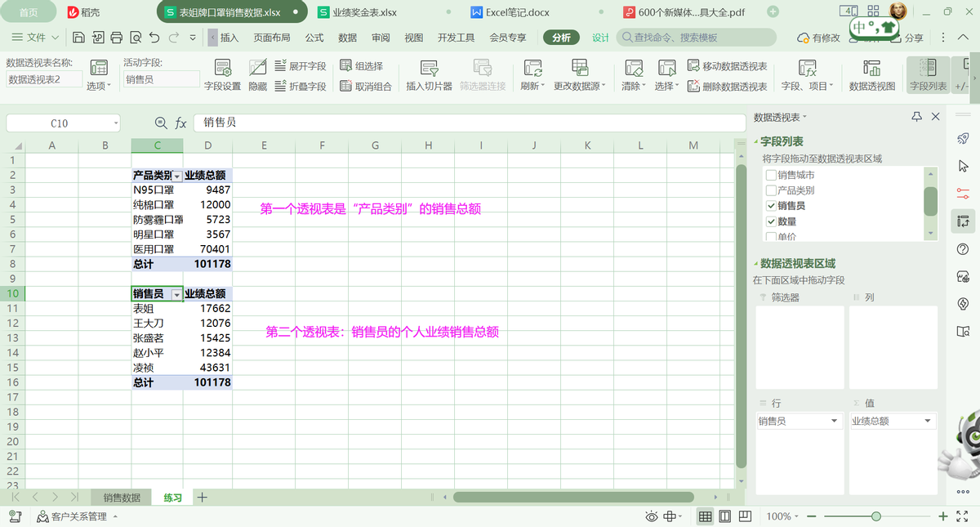The height and width of the screenshot is (527, 980).
Task: Toggle the 字段列表 field list button
Action: pos(928,75)
